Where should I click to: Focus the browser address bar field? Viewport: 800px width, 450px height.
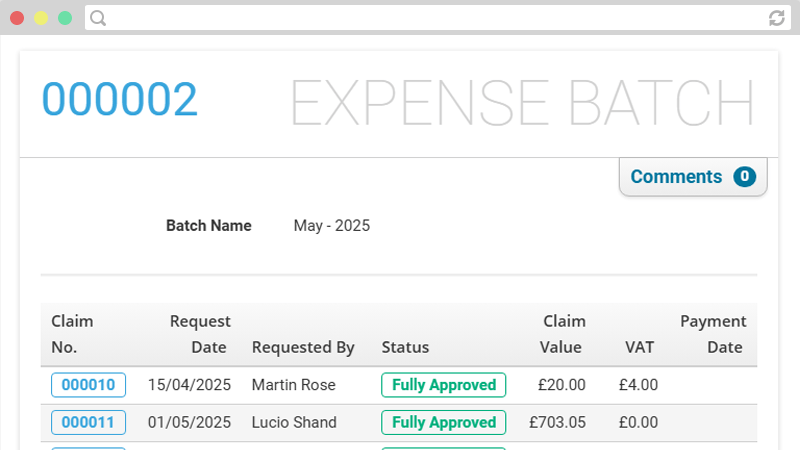click(437, 18)
